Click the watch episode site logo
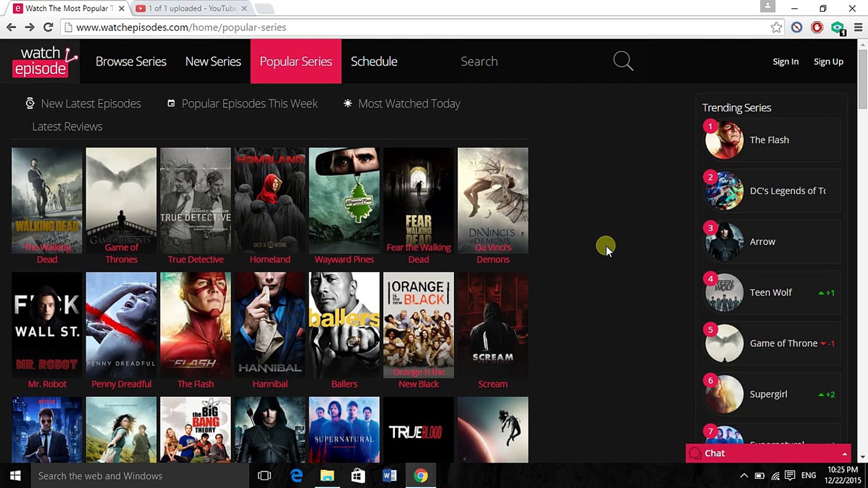Viewport: 868px width, 488px height. coord(43,61)
